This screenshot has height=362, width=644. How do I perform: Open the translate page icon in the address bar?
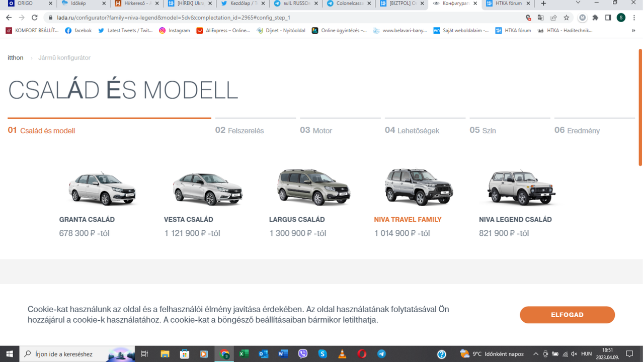click(541, 18)
